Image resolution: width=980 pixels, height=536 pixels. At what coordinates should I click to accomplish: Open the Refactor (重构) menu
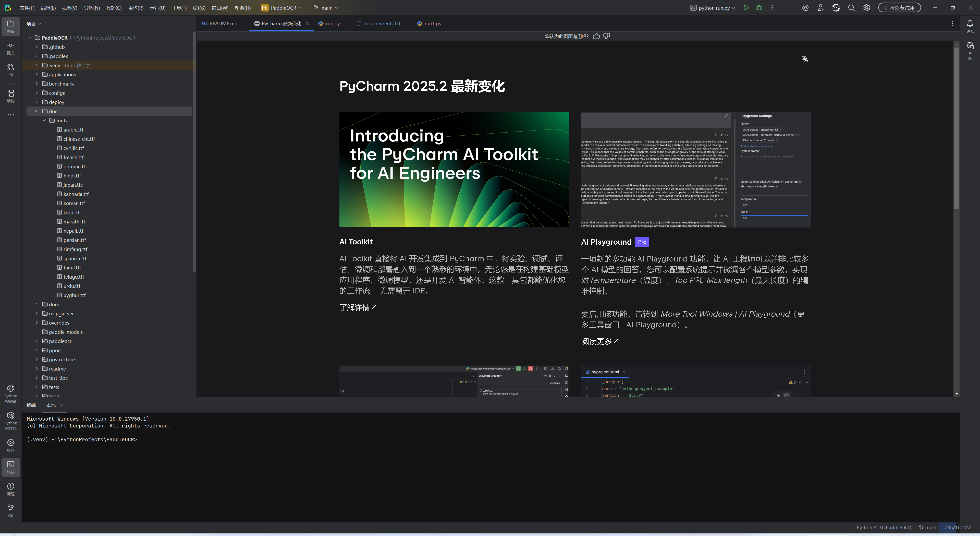136,8
